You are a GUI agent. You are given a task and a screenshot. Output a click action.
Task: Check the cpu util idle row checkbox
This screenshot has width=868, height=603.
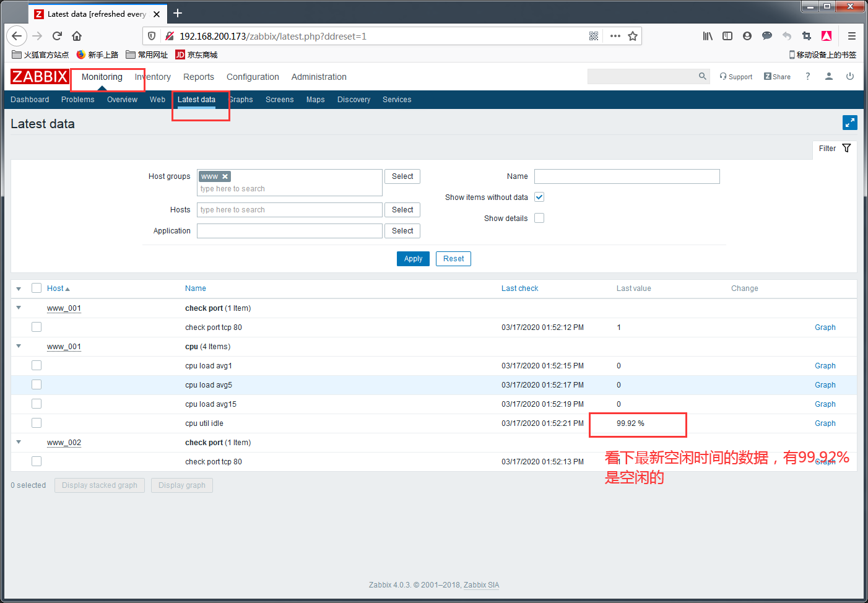coord(37,423)
